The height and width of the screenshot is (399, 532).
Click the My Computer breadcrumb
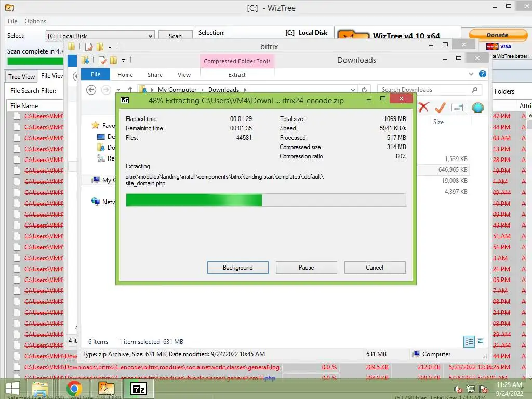tap(177, 90)
